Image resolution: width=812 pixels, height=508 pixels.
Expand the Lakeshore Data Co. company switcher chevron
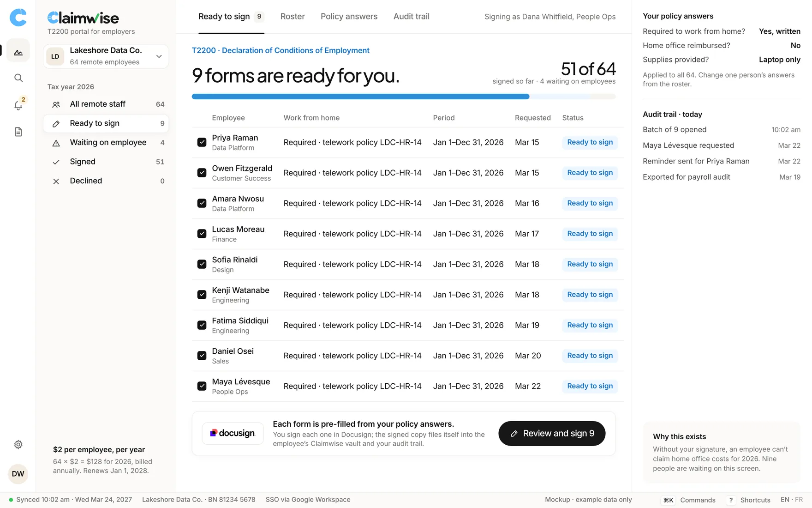pos(159,56)
